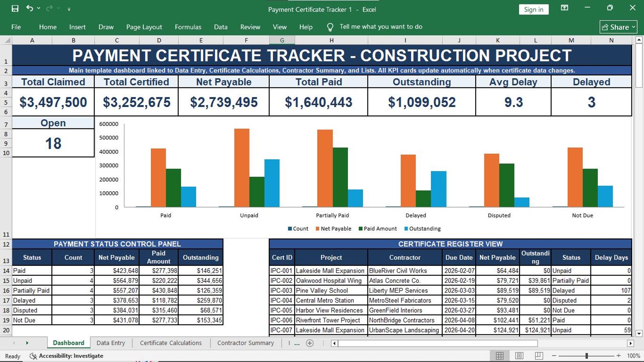Click the horizontal scrollbar left arrow
This screenshot has width=644, height=362.
334,343
